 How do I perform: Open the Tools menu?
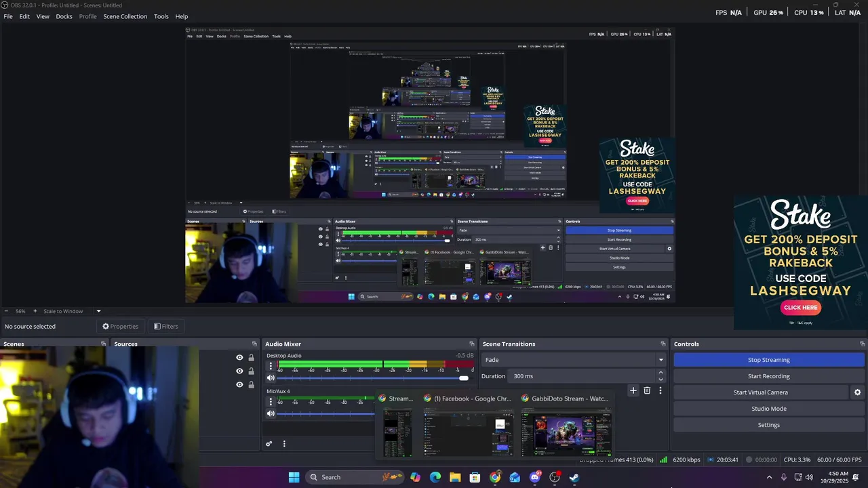pyautogui.click(x=161, y=16)
